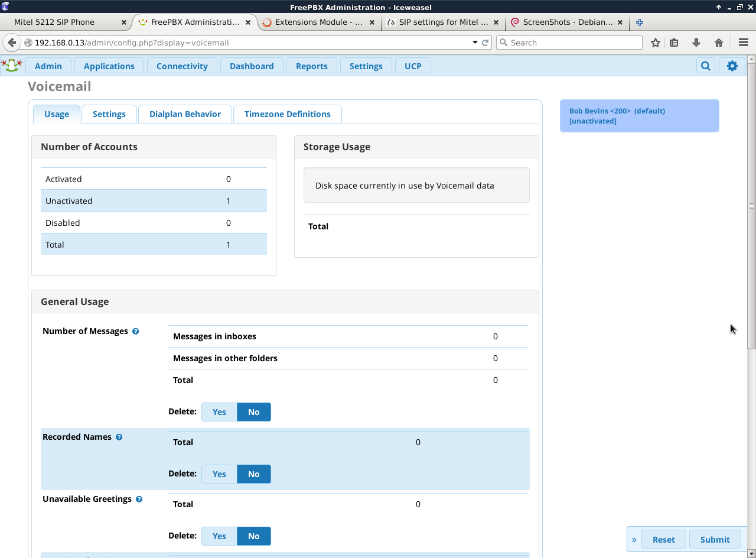Image resolution: width=756 pixels, height=558 pixels.
Task: Close the Extensions Module tab
Action: point(372,22)
